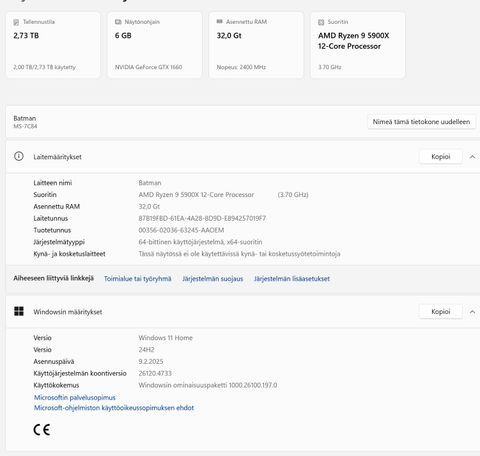
Task: Click the 2,00 TB/2,73 TB käytetty text
Action: [x=44, y=67]
